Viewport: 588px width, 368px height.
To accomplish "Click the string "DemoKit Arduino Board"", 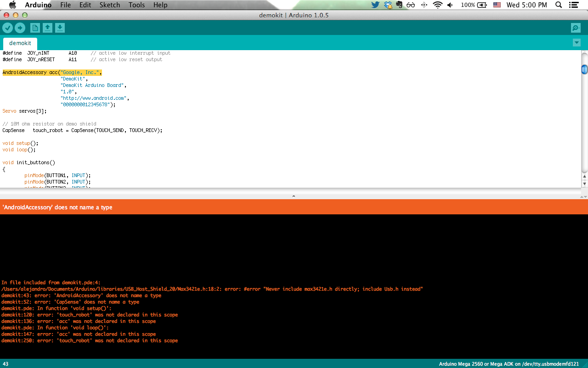I will tap(92, 86).
